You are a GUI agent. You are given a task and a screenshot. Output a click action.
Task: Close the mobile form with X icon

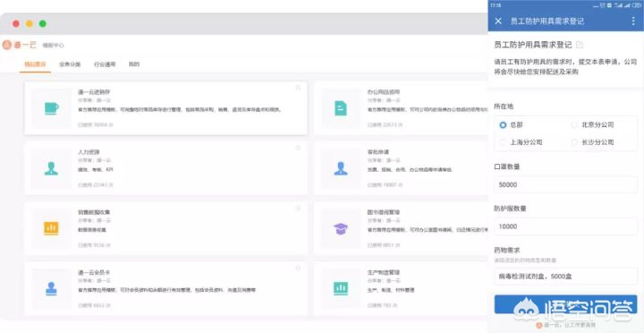click(498, 21)
